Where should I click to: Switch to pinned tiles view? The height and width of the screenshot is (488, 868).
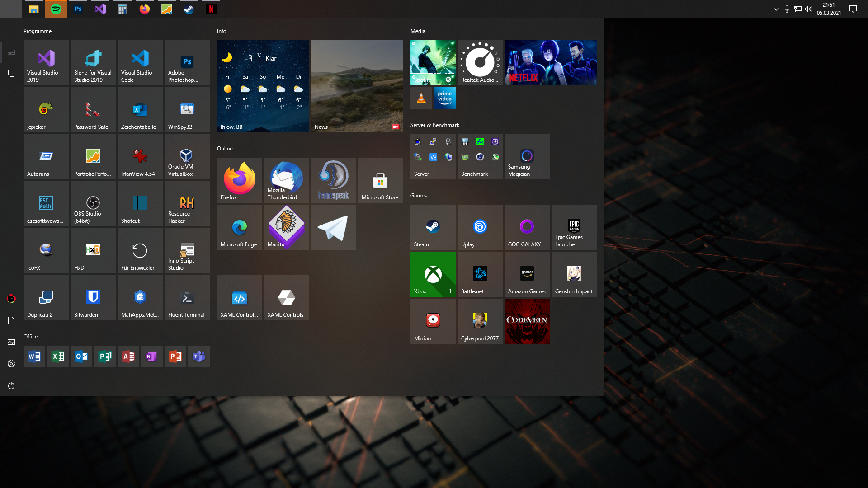(11, 52)
